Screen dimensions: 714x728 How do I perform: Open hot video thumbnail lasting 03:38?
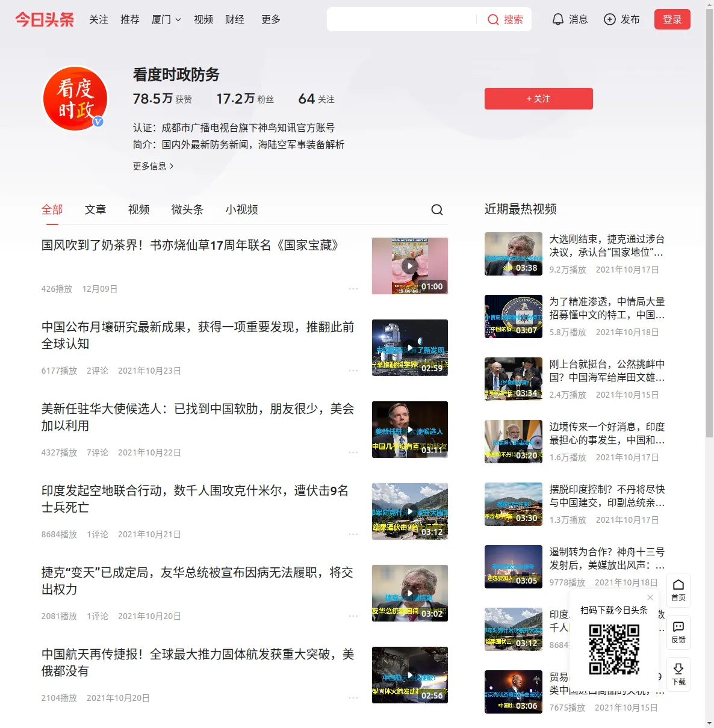click(514, 254)
